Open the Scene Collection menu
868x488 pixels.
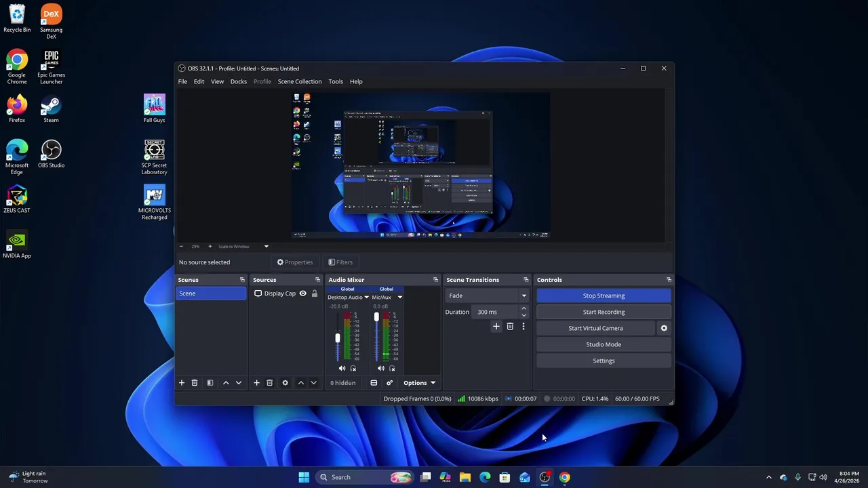coord(300,81)
